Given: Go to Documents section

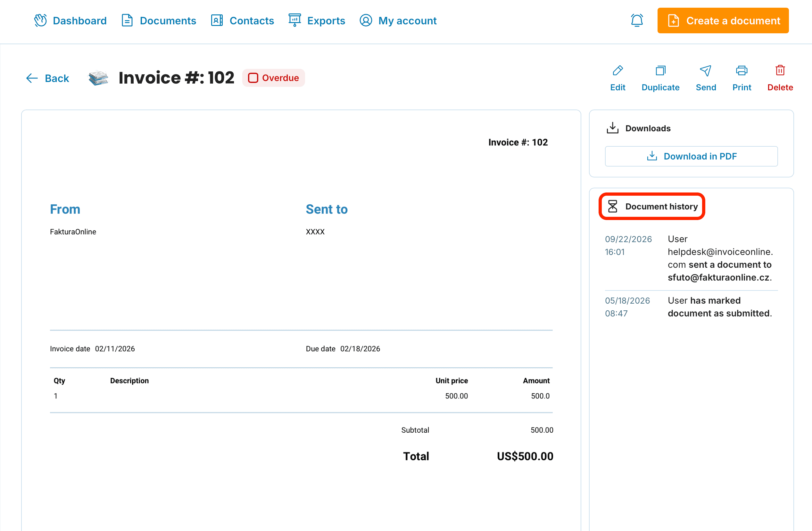Looking at the screenshot, I should pos(159,20).
